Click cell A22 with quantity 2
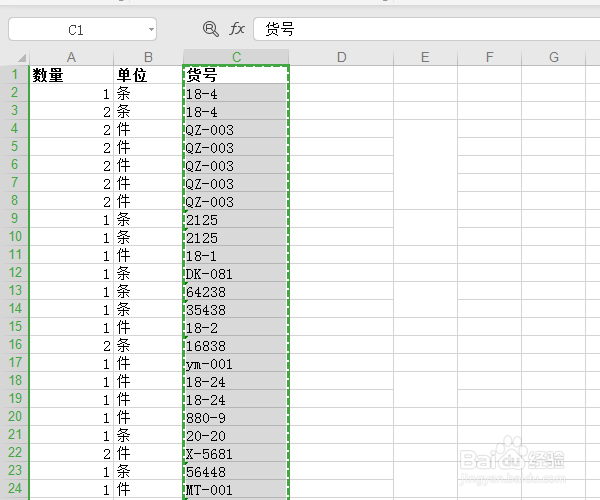Screen dimensions: 600x500 point(72,453)
